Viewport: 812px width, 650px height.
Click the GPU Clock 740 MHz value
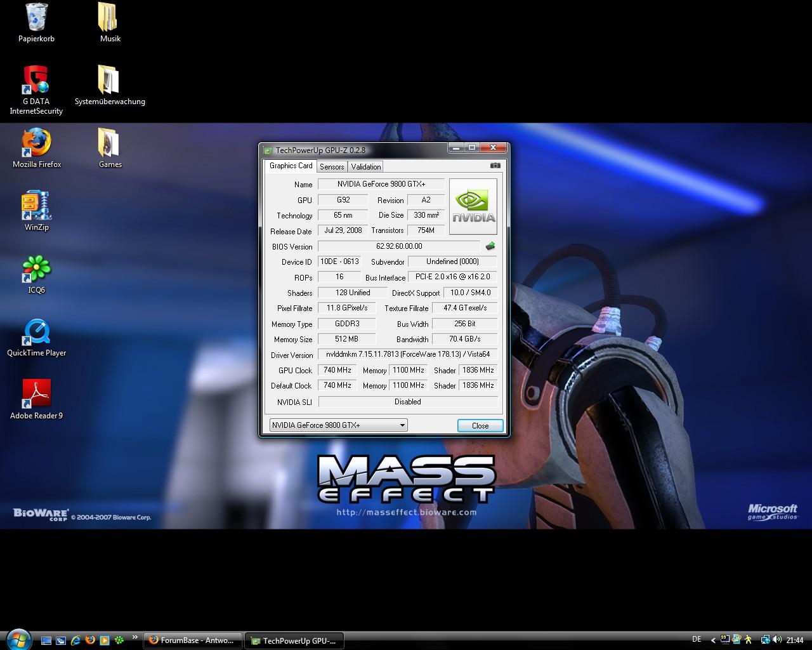[x=337, y=370]
